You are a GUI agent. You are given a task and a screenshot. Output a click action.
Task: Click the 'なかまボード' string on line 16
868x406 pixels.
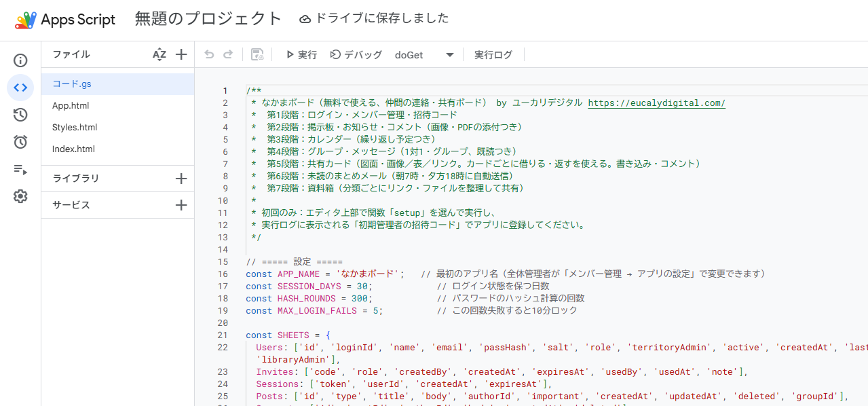(368, 274)
